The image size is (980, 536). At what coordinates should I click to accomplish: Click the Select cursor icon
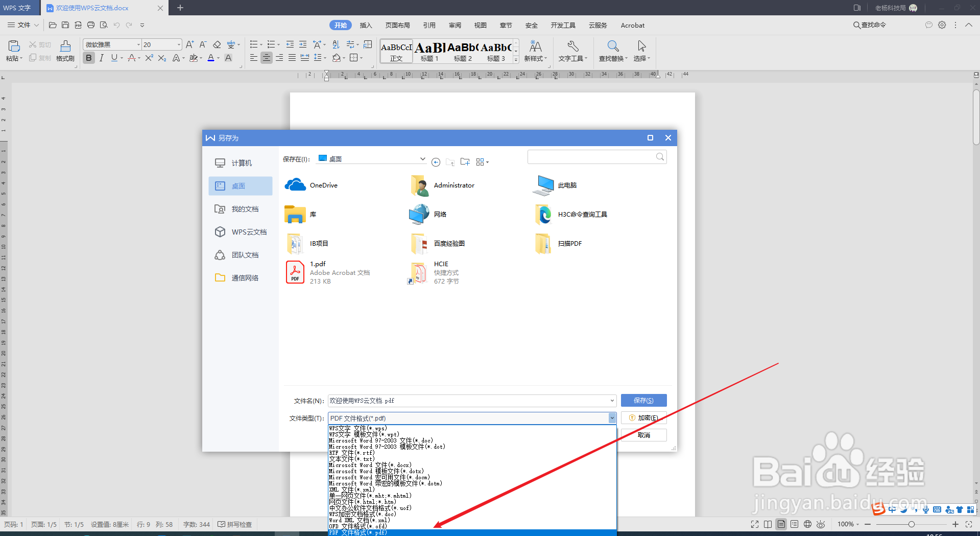pos(642,46)
